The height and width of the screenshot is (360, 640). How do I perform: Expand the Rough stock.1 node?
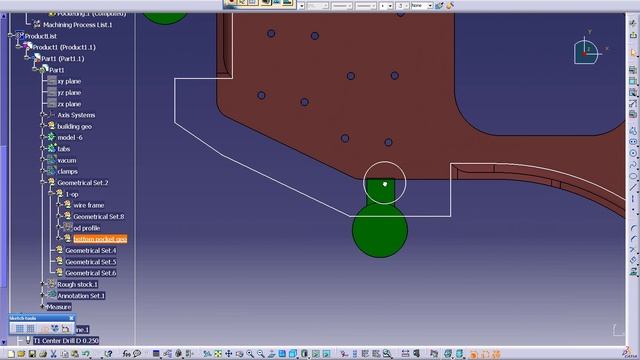click(42, 284)
